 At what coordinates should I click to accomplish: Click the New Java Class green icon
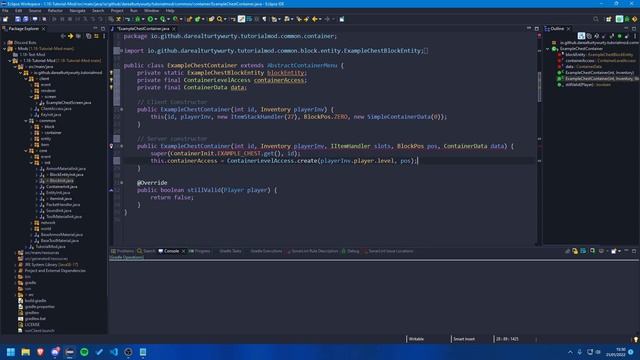click(198, 19)
